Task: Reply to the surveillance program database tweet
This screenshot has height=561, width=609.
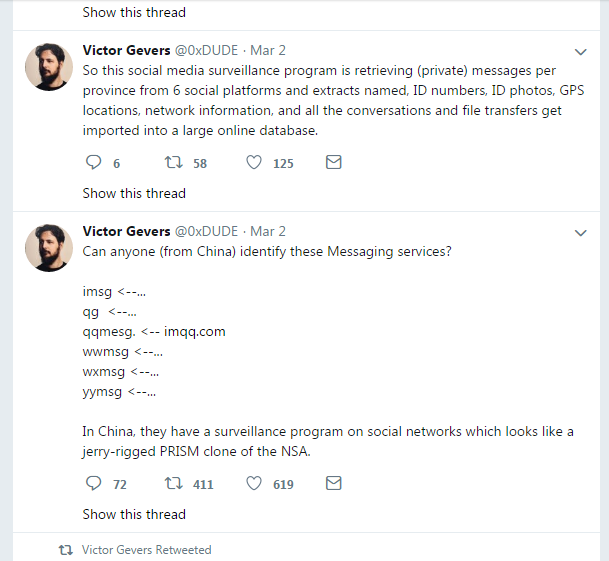Action: [95, 163]
